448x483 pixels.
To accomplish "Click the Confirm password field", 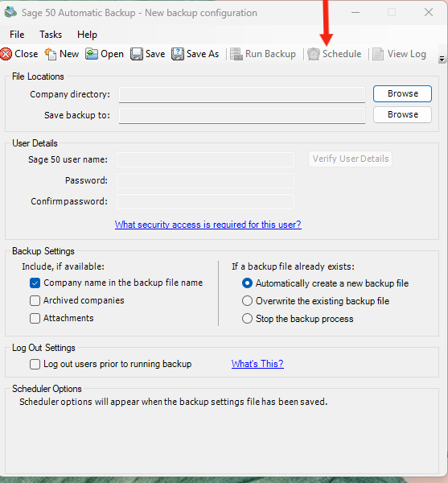I will pyautogui.click(x=205, y=201).
